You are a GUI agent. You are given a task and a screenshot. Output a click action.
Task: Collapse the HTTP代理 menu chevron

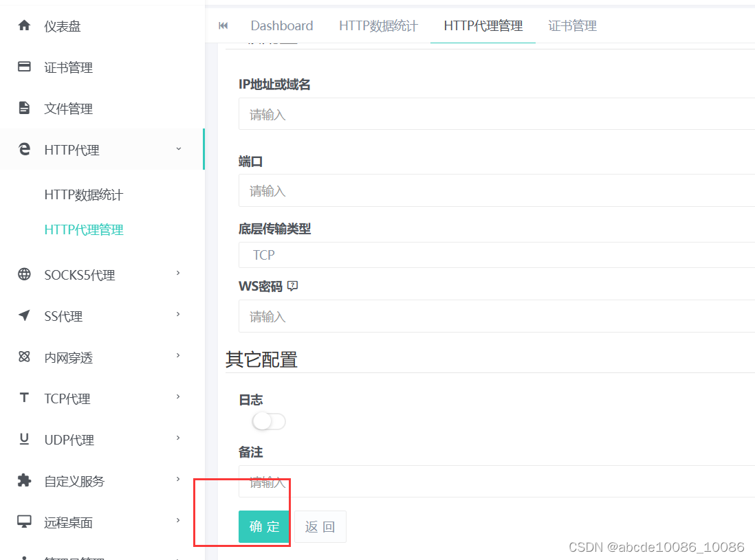coord(178,148)
